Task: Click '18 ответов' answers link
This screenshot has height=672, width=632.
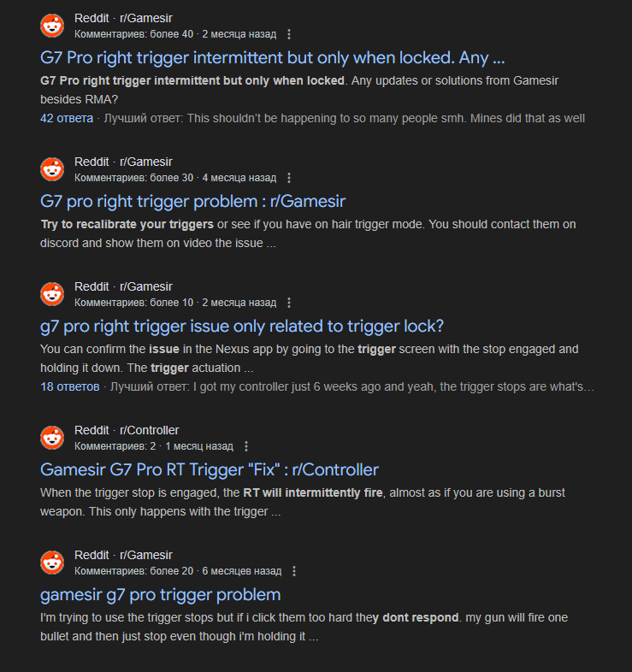Action: click(70, 386)
